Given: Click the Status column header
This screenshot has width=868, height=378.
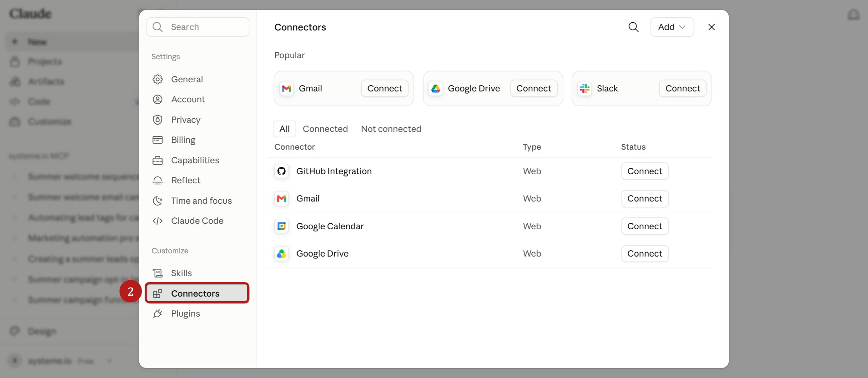Looking at the screenshot, I should (x=633, y=147).
